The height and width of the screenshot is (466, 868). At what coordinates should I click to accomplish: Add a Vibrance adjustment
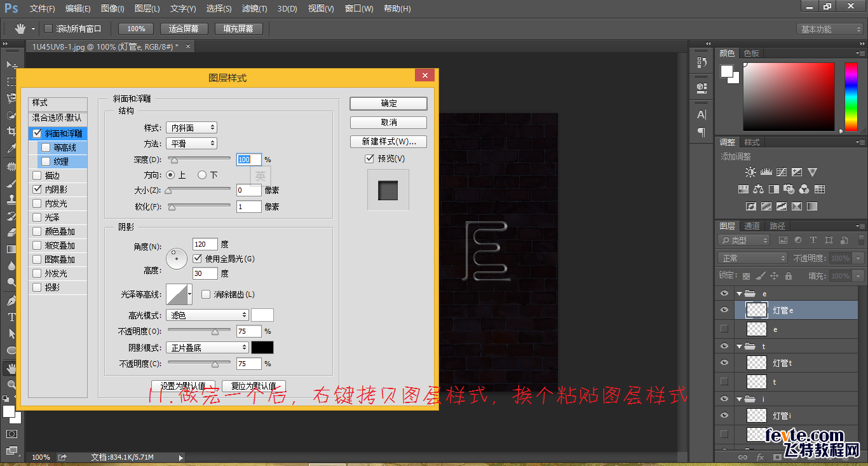click(x=812, y=172)
